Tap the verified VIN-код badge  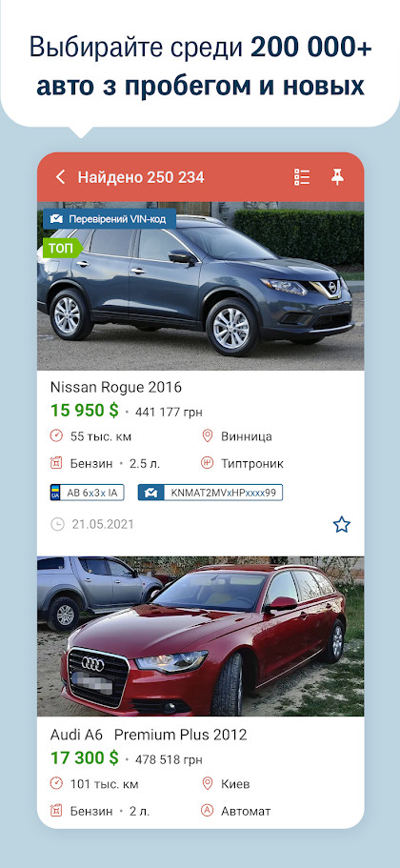coord(110,218)
